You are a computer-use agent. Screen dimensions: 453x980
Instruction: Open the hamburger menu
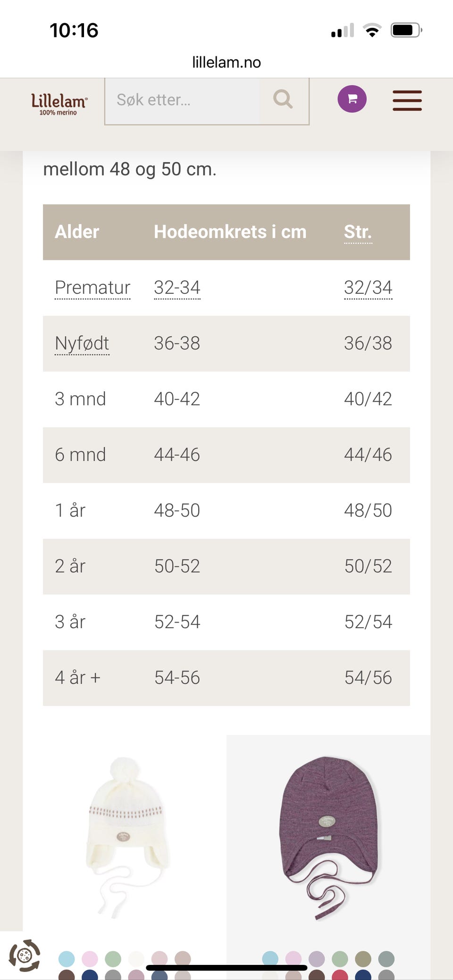407,100
